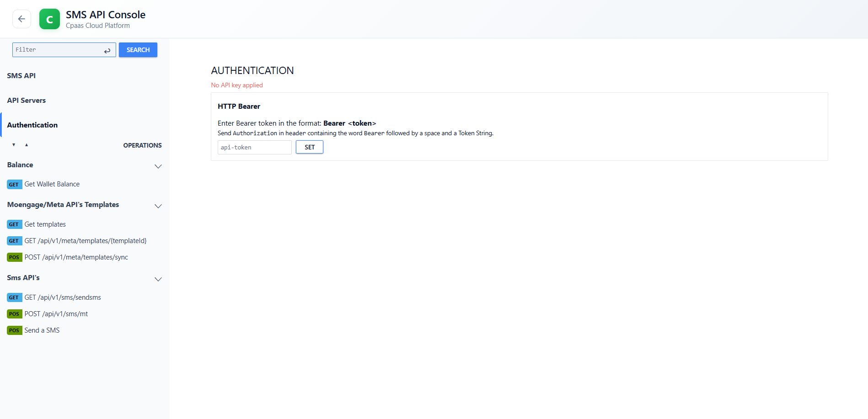Click the SMS API Console title
Viewport: 868px width, 419px height.
(x=106, y=15)
